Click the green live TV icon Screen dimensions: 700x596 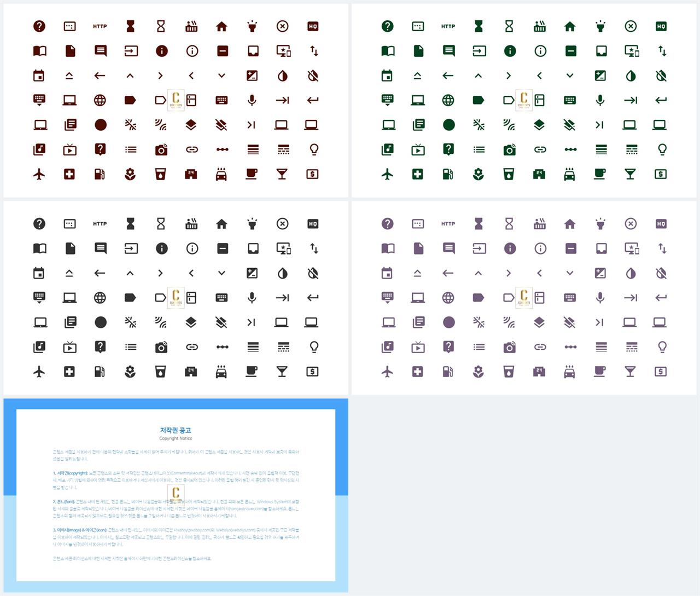click(x=418, y=149)
